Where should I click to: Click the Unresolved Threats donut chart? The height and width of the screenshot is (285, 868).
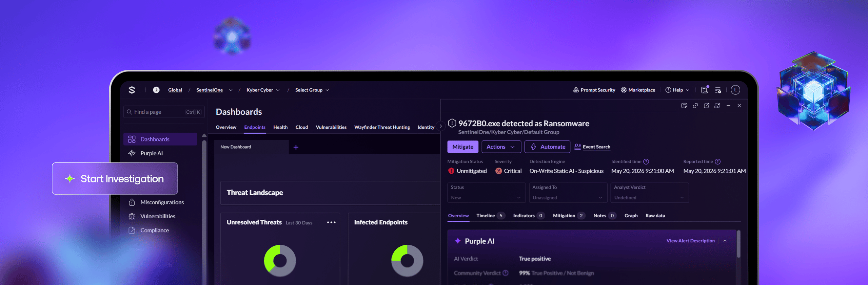280,261
